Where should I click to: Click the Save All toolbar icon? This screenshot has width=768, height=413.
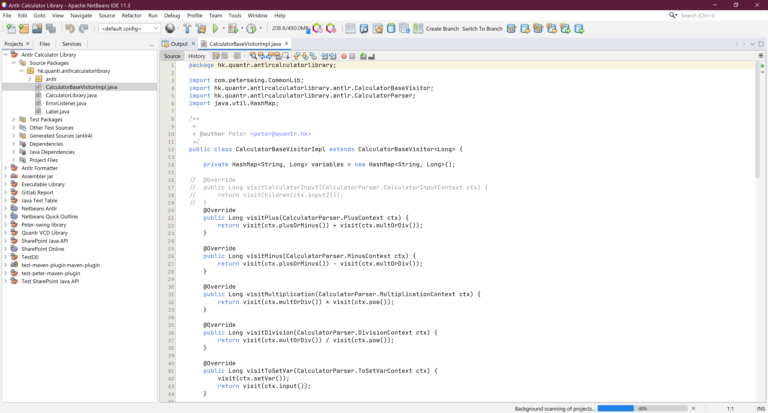[x=51, y=28]
